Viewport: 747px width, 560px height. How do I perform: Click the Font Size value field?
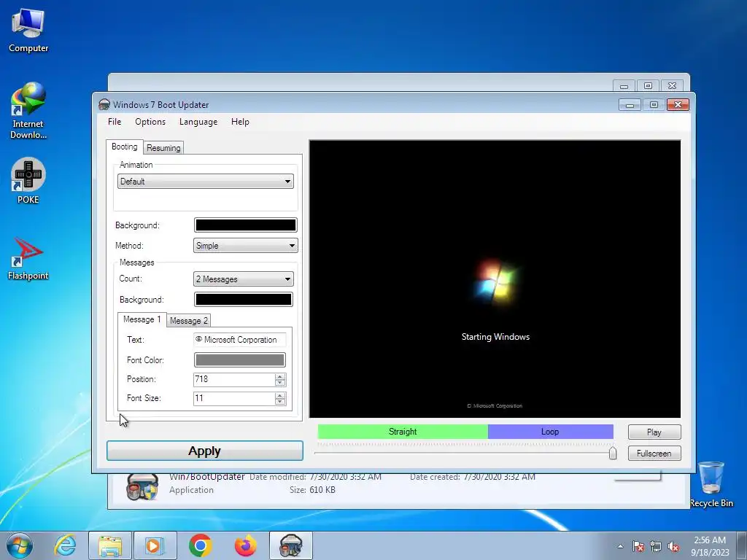point(234,399)
